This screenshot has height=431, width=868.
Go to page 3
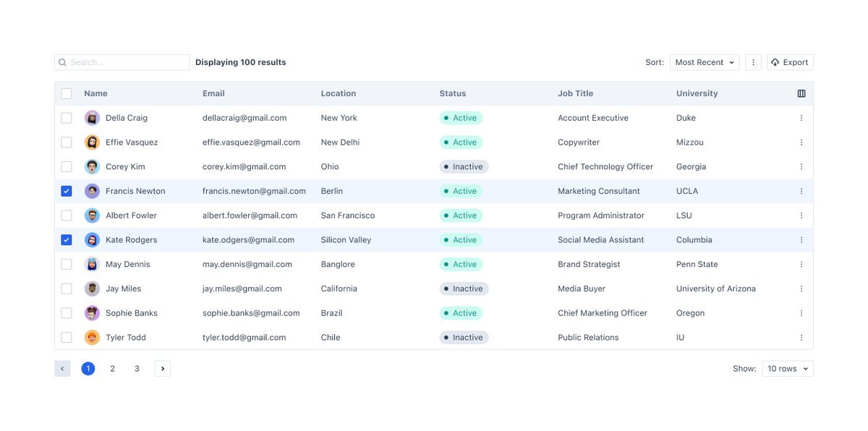[x=137, y=369]
